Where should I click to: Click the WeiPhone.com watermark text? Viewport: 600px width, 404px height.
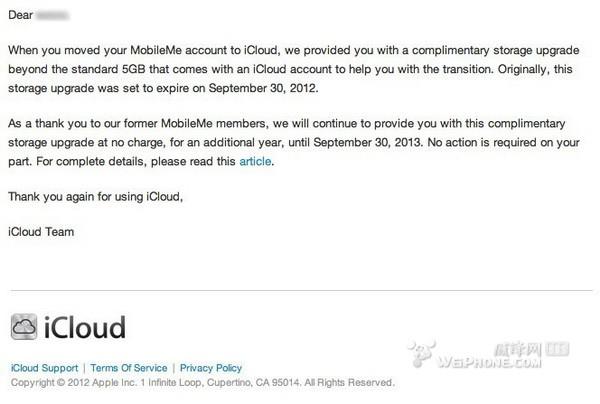click(x=489, y=362)
